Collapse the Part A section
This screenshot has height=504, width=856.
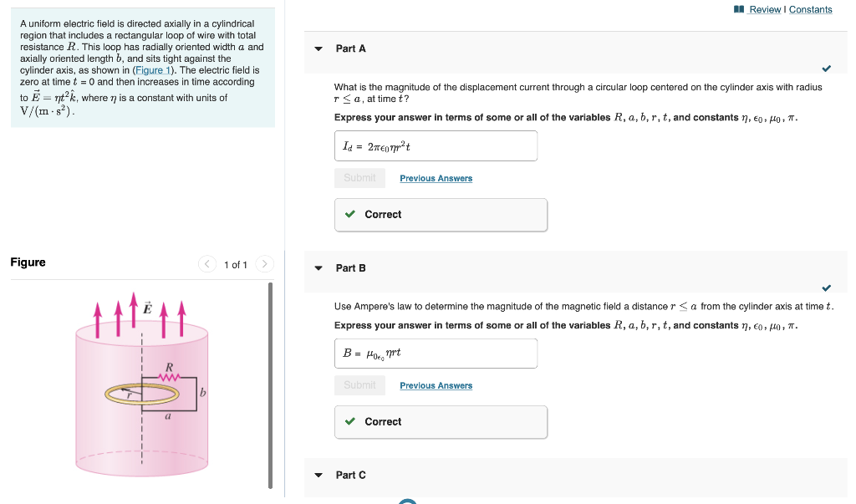point(318,48)
